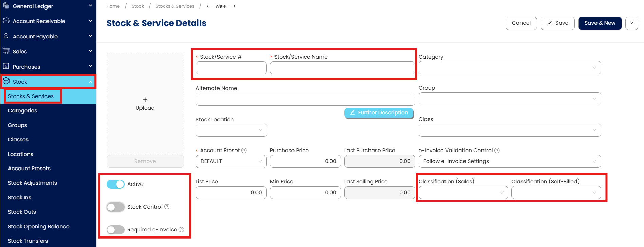The width and height of the screenshot is (644, 247).
Task: Click the Account Preset help icon
Action: click(244, 151)
